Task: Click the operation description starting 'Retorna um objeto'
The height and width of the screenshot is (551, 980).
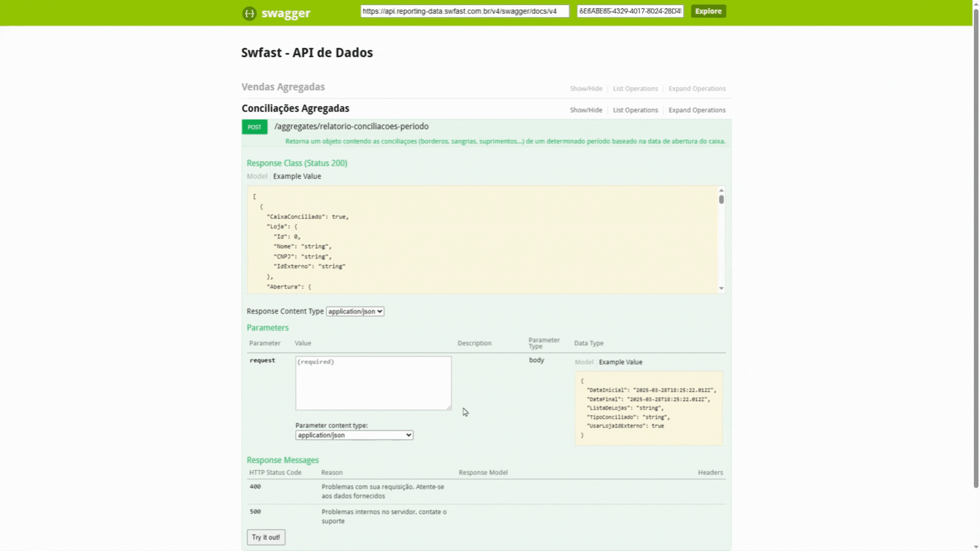Action: pyautogui.click(x=505, y=141)
